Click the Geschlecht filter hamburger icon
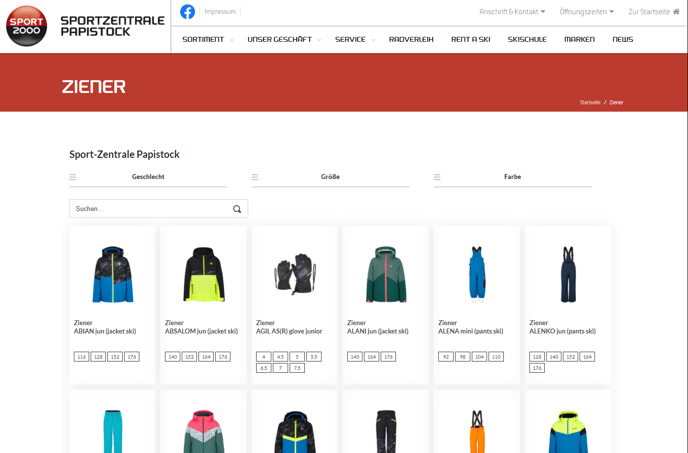 pyautogui.click(x=73, y=177)
